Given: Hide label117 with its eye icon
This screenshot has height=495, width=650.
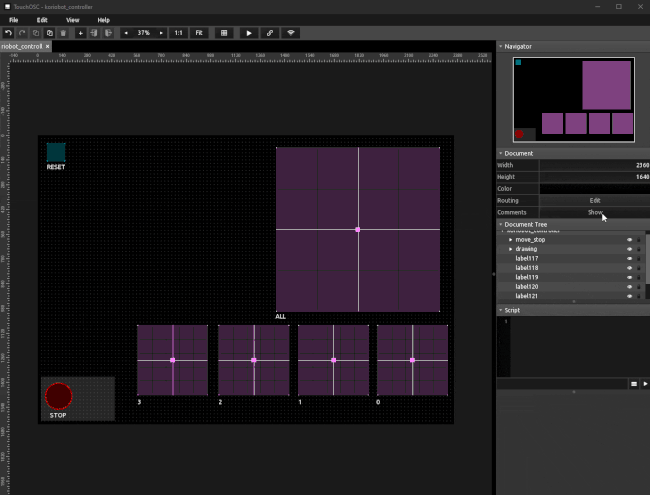Looking at the screenshot, I should pos(629,258).
